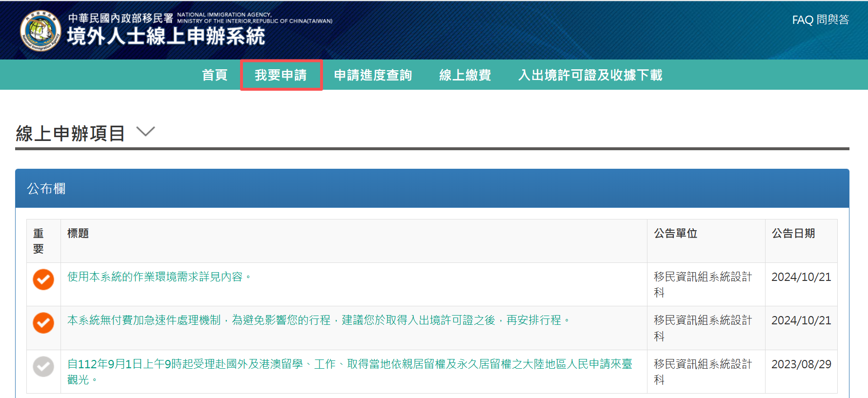
Task: Select 我要申請 in the navigation bar
Action: point(281,75)
